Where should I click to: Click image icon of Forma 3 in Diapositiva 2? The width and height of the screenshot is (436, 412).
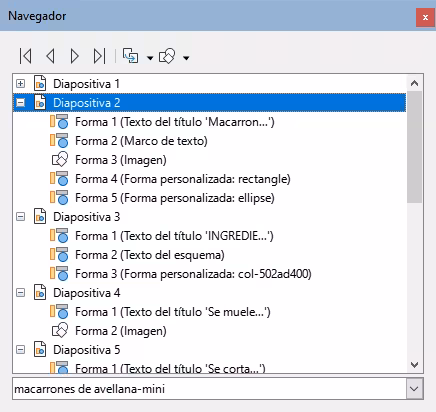(60, 160)
